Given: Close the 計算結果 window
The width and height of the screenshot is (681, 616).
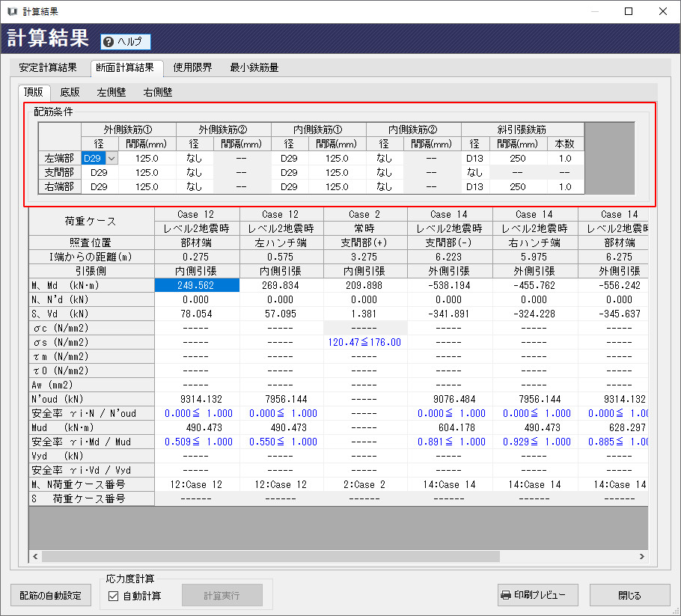Looking at the screenshot, I should point(663,11).
